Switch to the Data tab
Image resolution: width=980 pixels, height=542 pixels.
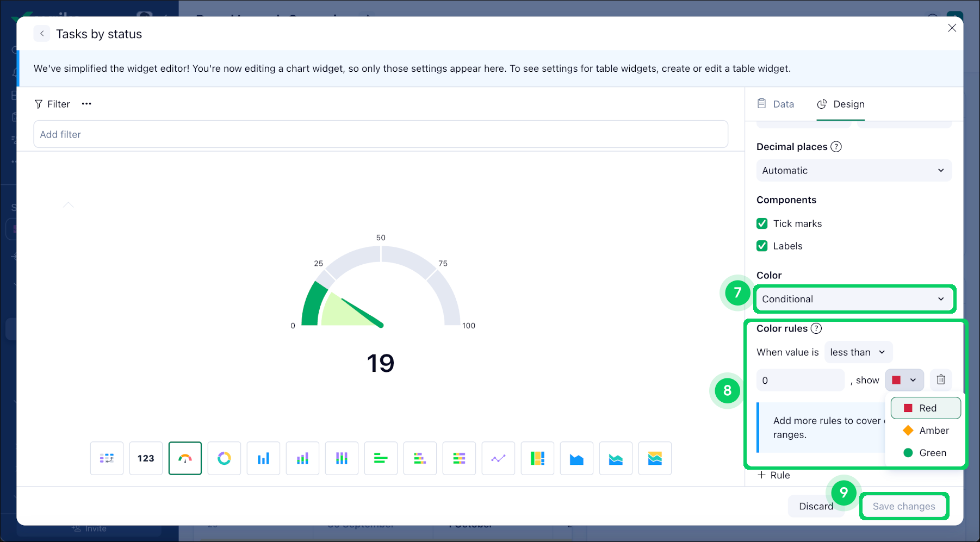coord(776,104)
